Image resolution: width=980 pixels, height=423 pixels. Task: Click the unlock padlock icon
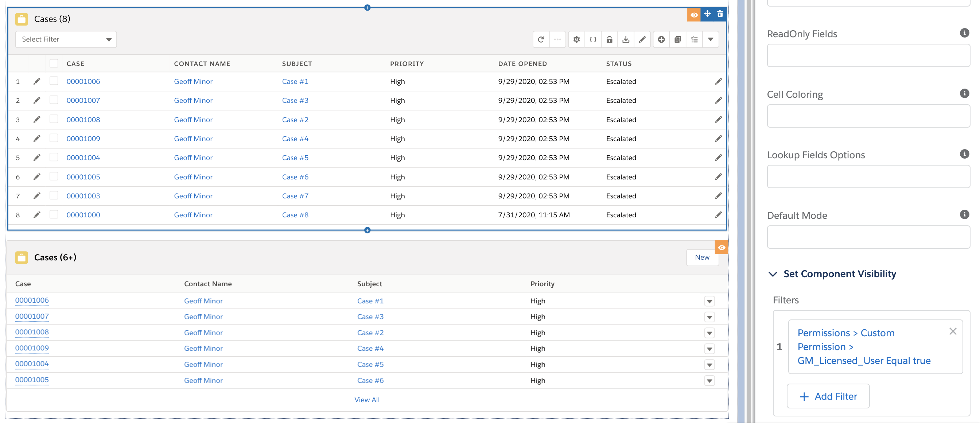tap(609, 39)
